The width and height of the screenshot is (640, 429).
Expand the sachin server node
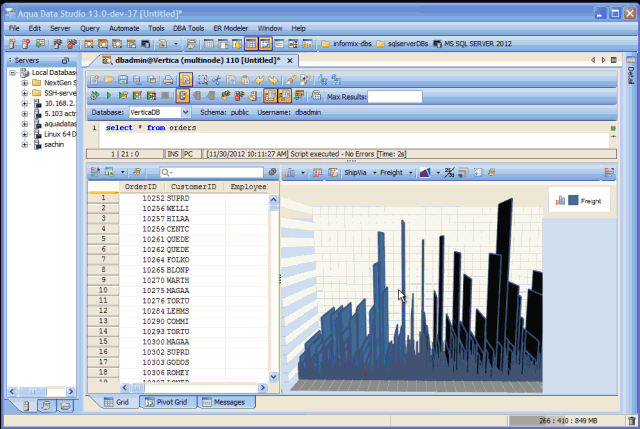click(24, 144)
